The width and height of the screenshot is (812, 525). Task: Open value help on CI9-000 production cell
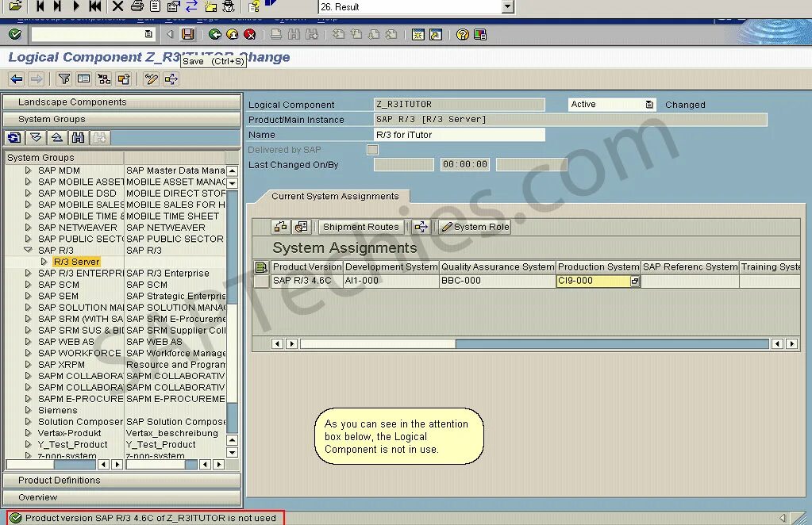(x=634, y=282)
